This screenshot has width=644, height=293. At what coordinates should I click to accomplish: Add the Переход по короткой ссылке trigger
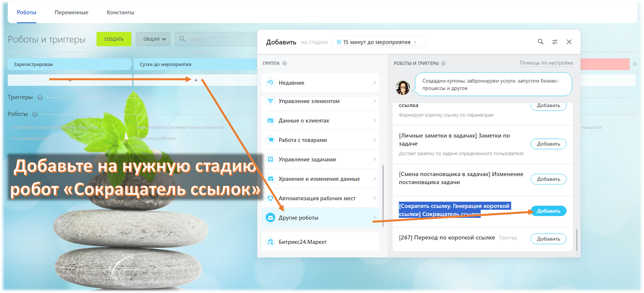[x=548, y=239]
